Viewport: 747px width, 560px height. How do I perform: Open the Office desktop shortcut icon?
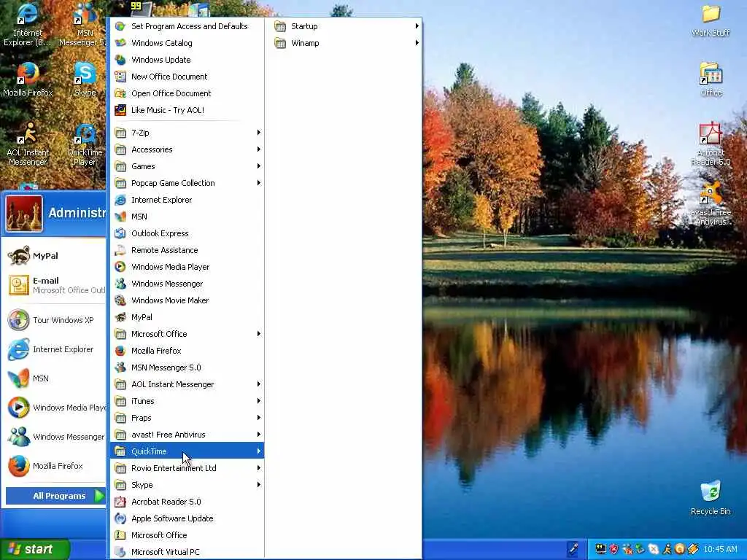pyautogui.click(x=711, y=74)
